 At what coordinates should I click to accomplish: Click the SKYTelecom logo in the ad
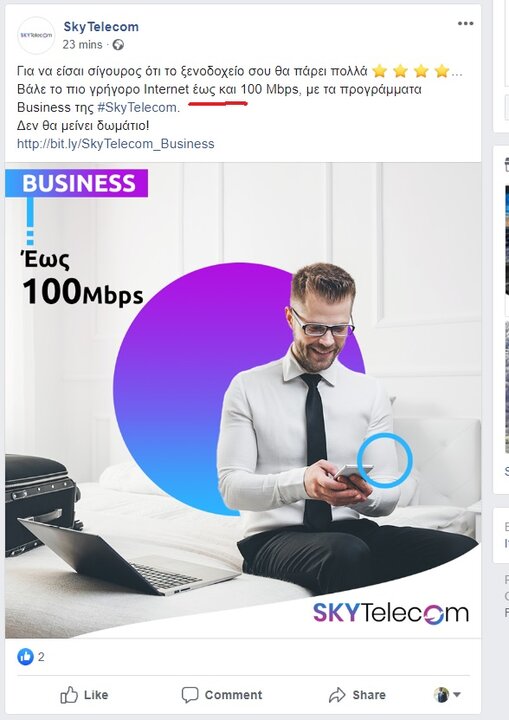(x=391, y=613)
